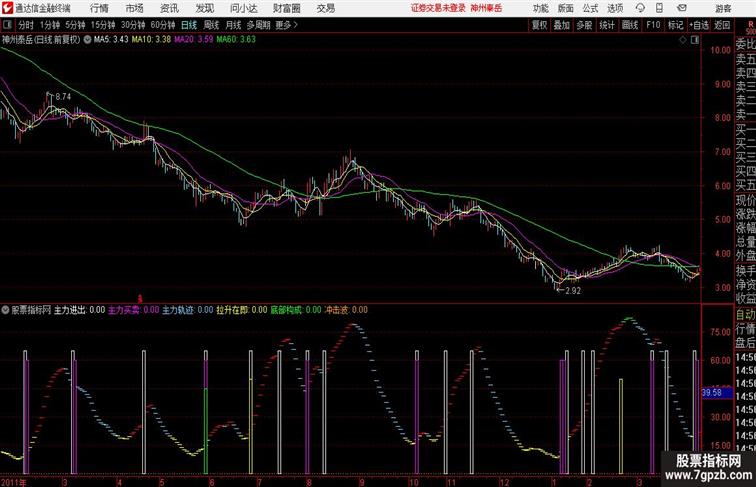
Task: Click the 游客 guest account label
Action: click(x=723, y=8)
